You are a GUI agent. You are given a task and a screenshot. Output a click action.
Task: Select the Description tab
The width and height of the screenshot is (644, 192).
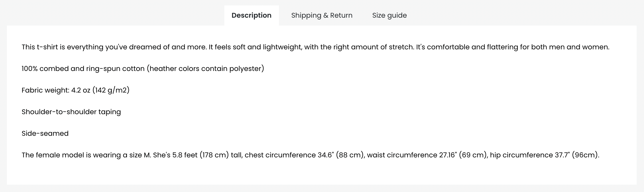pos(251,15)
